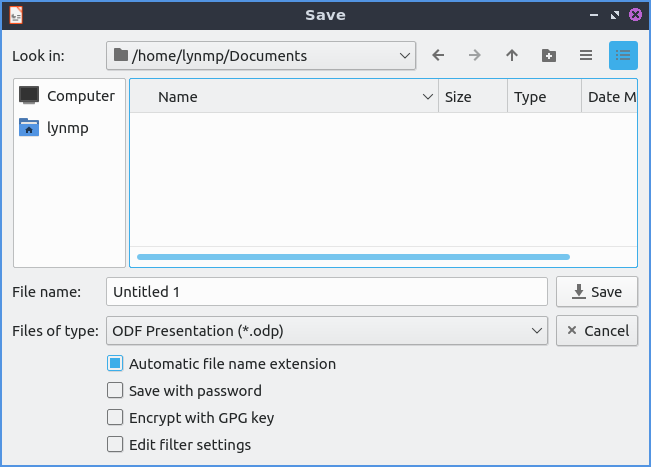Viewport: 651px width, 467px height.
Task: Click the Forward navigation arrow
Action: [475, 56]
